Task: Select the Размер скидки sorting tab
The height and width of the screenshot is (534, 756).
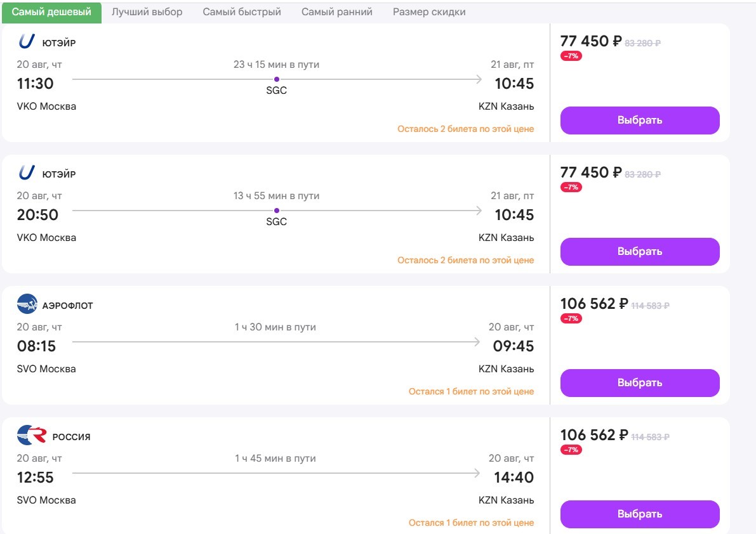Action: pyautogui.click(x=429, y=12)
